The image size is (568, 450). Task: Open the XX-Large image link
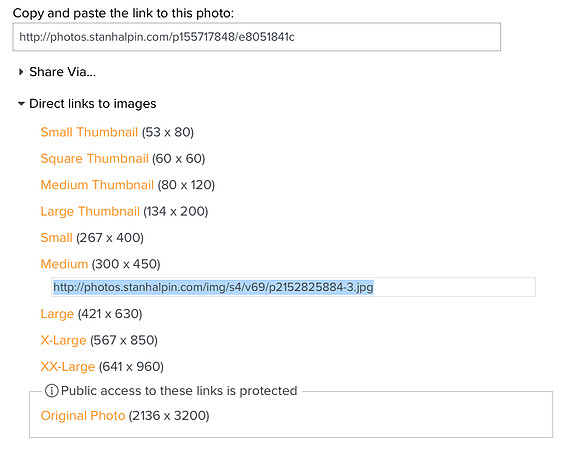[68, 367]
